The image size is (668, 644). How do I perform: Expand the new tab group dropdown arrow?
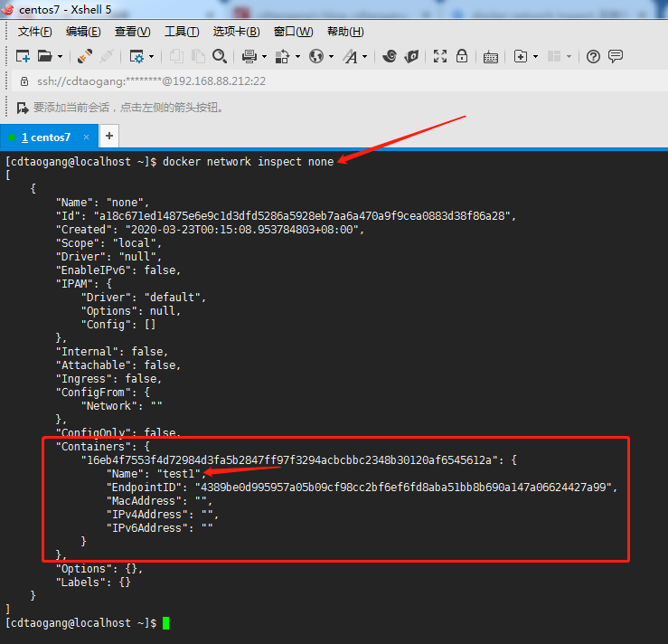pos(536,56)
